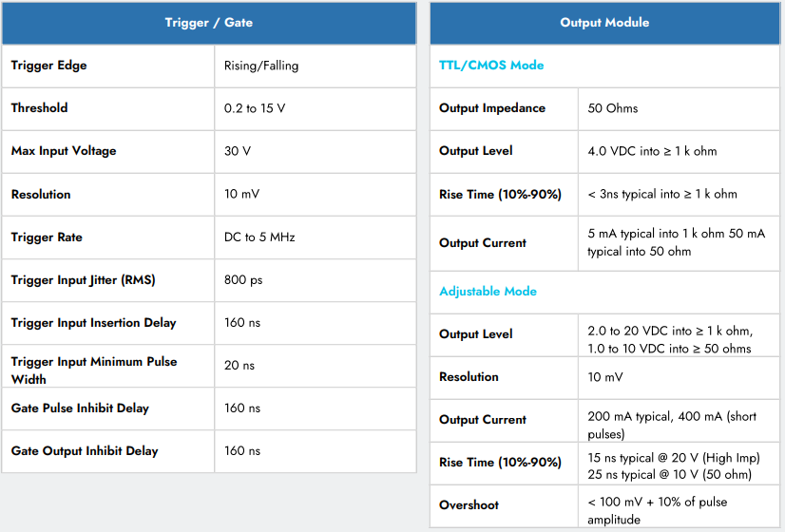
Task: Click the Output Module table header
Action: coord(604,23)
